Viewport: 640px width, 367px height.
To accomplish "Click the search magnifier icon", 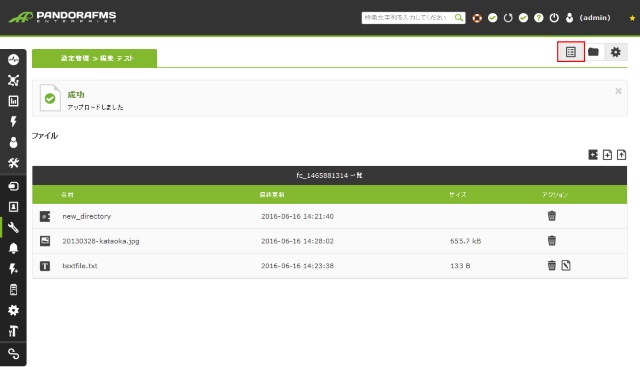I will pos(459,18).
